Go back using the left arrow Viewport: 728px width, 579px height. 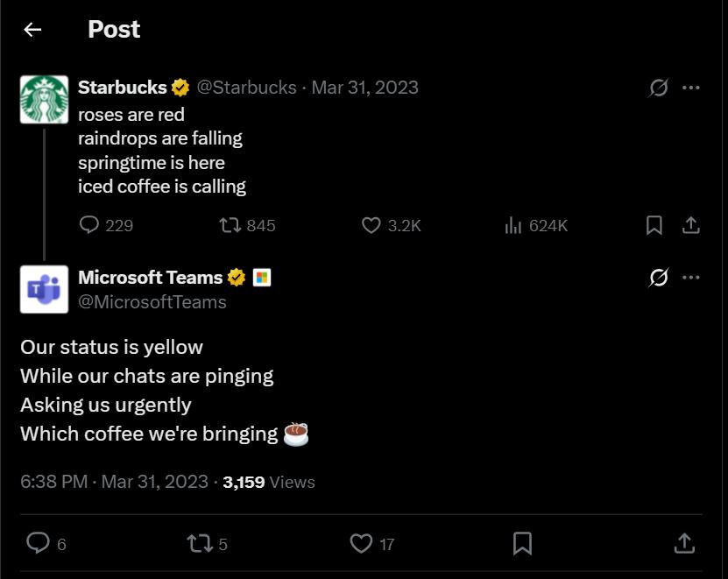32,30
